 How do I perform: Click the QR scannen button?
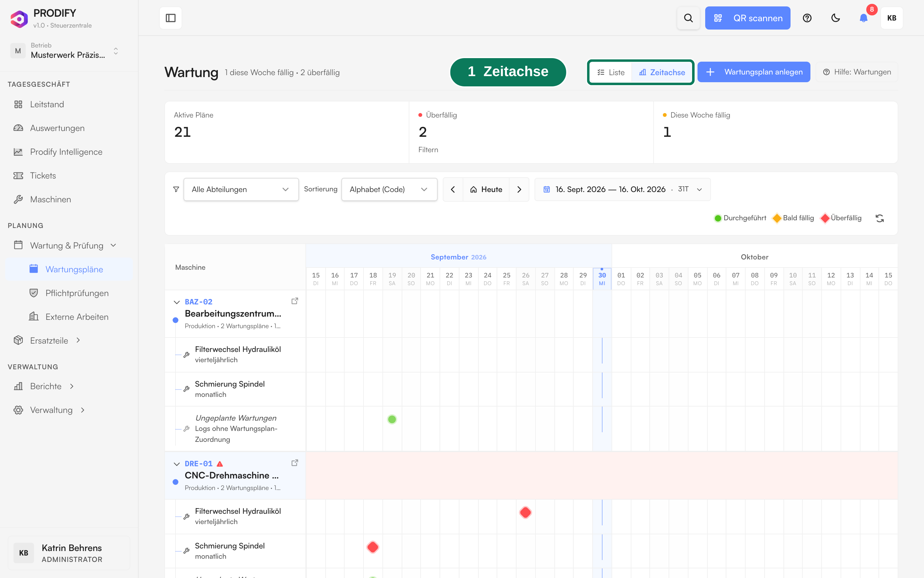(748, 18)
